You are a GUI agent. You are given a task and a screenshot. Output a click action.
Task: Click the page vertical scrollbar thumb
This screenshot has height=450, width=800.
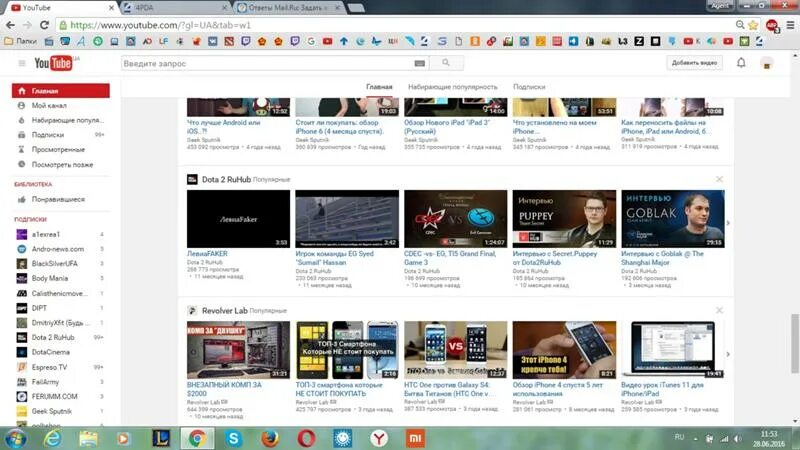pos(795,343)
